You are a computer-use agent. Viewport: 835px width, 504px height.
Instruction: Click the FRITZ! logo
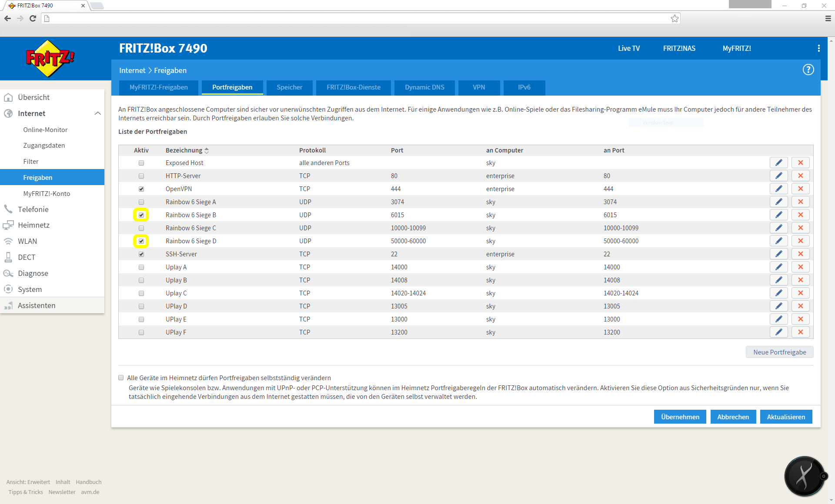coord(50,59)
